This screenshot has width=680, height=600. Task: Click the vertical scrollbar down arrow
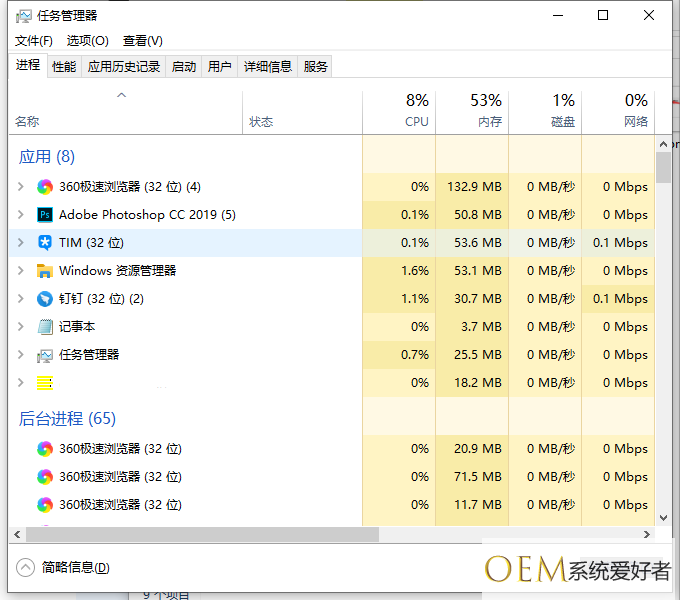pos(664,517)
